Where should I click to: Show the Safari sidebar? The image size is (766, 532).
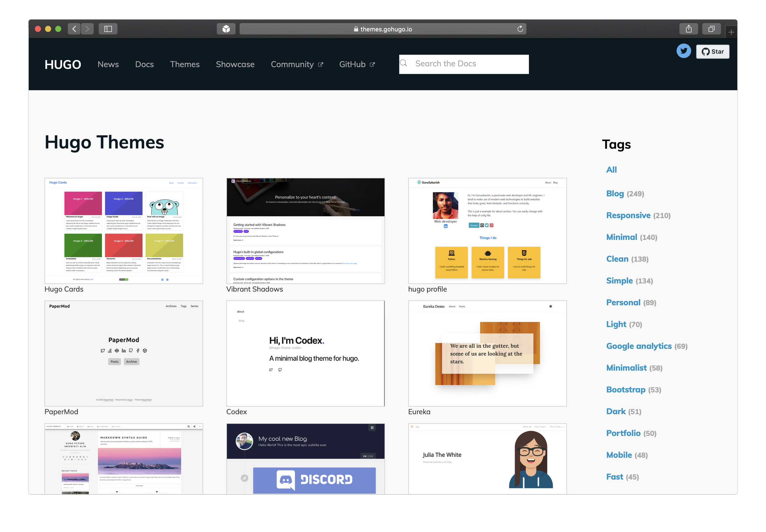coord(108,29)
